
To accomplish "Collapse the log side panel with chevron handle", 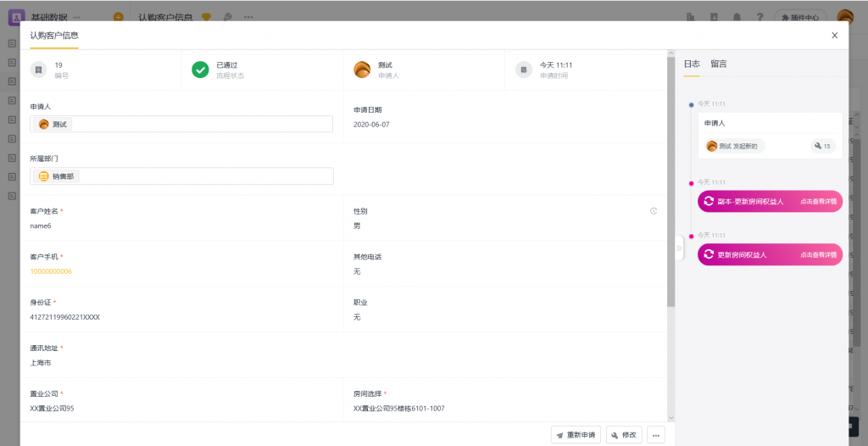I will (x=679, y=248).
